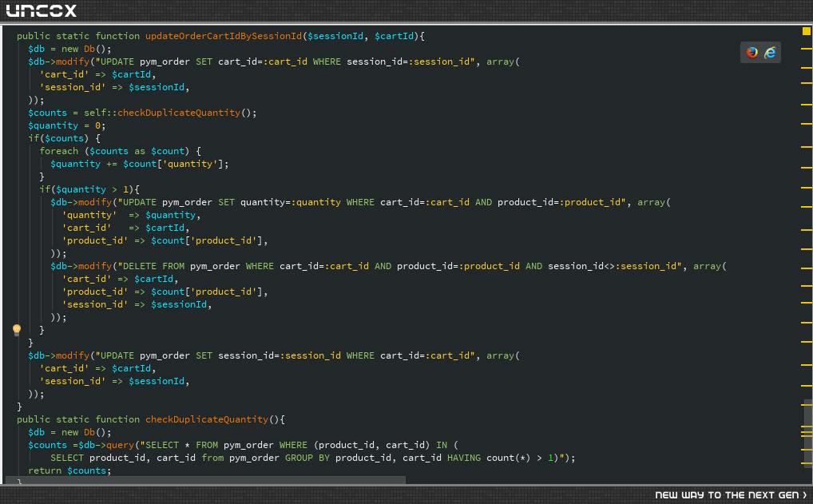Click 'UPDATE pym_order SET session_id=:session_id' query text

pos(221,355)
